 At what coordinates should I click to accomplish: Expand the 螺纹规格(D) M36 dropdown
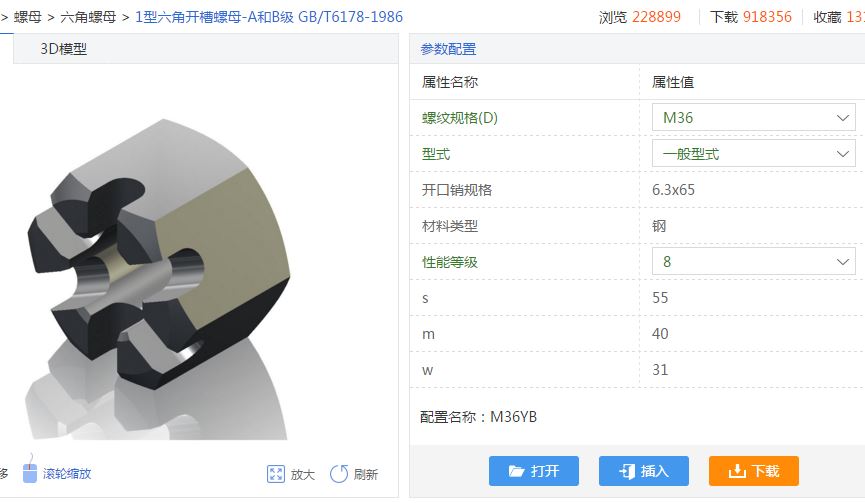754,117
